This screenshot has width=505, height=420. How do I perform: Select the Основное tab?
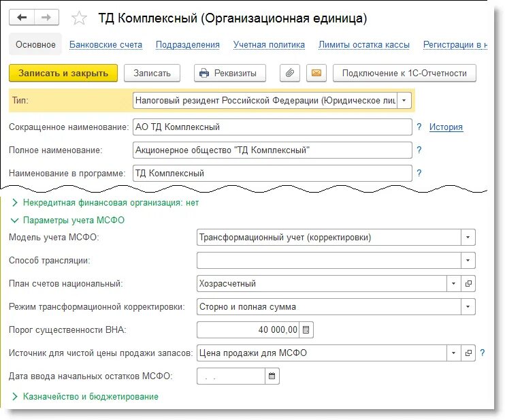(x=35, y=44)
